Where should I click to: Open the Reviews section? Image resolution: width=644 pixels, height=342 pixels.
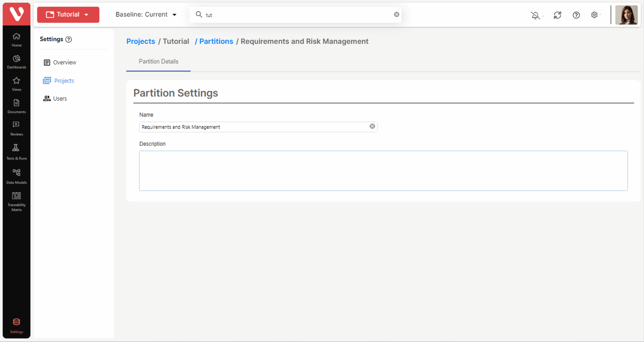[x=17, y=128]
